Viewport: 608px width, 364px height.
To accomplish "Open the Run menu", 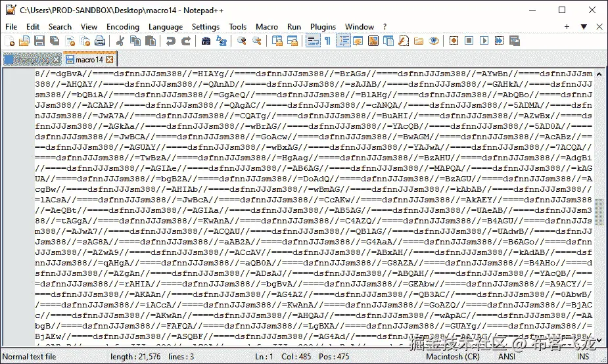I will (x=294, y=27).
